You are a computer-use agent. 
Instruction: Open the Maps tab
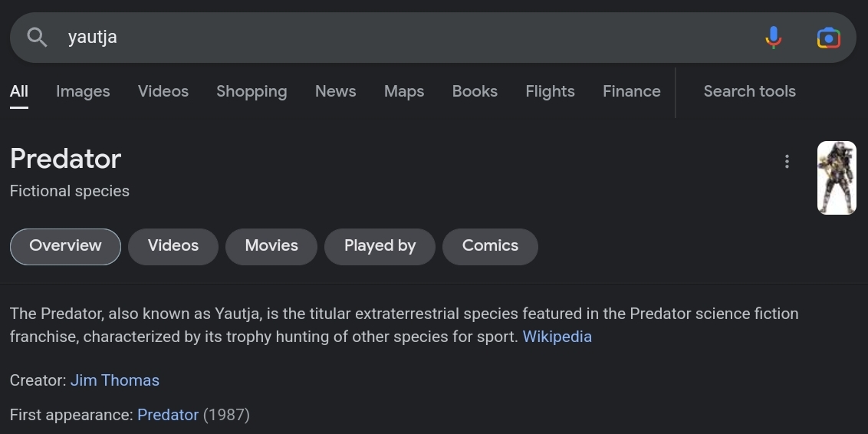coord(404,91)
